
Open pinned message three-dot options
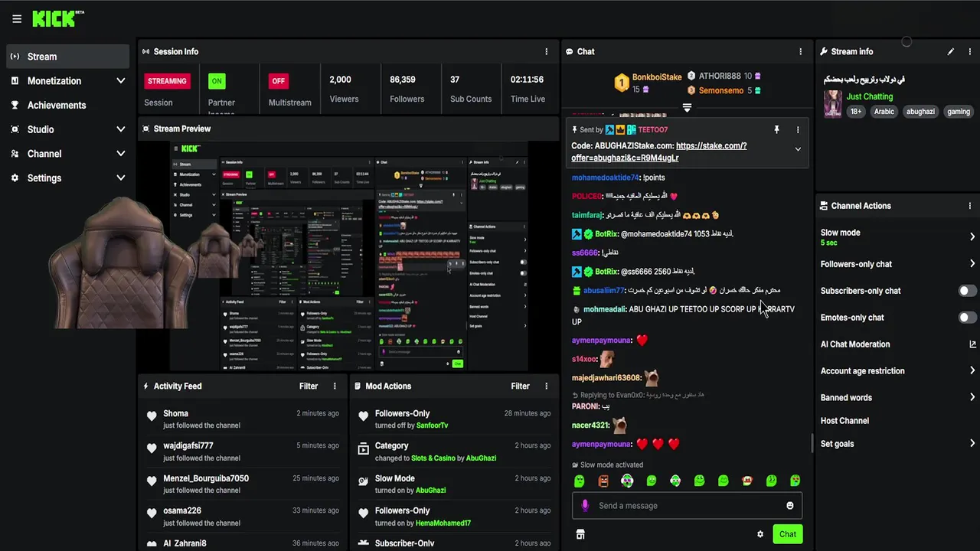[798, 130]
